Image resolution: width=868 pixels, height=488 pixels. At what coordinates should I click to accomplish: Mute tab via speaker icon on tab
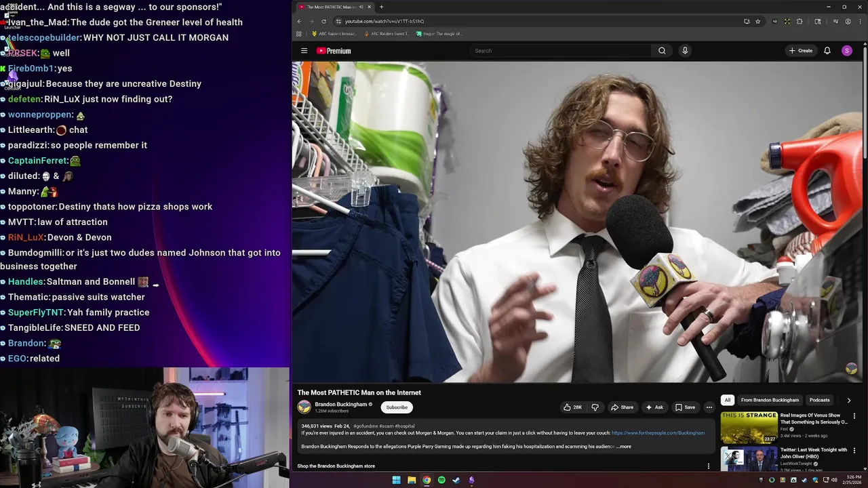[360, 7]
